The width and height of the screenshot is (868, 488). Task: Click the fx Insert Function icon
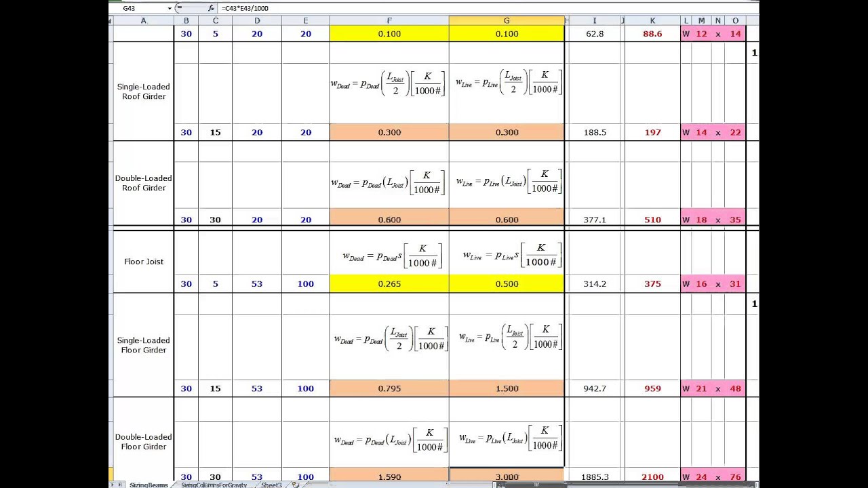212,8
